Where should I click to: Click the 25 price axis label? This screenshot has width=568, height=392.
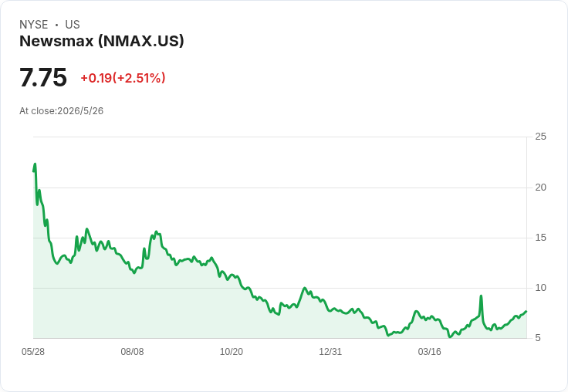[541, 137]
